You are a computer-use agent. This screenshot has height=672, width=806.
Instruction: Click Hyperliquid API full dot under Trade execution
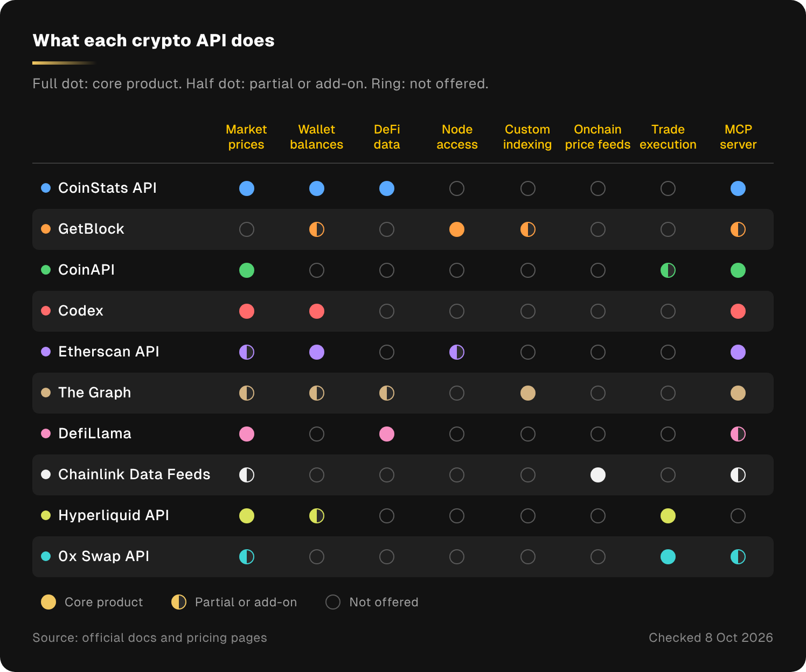tap(668, 516)
